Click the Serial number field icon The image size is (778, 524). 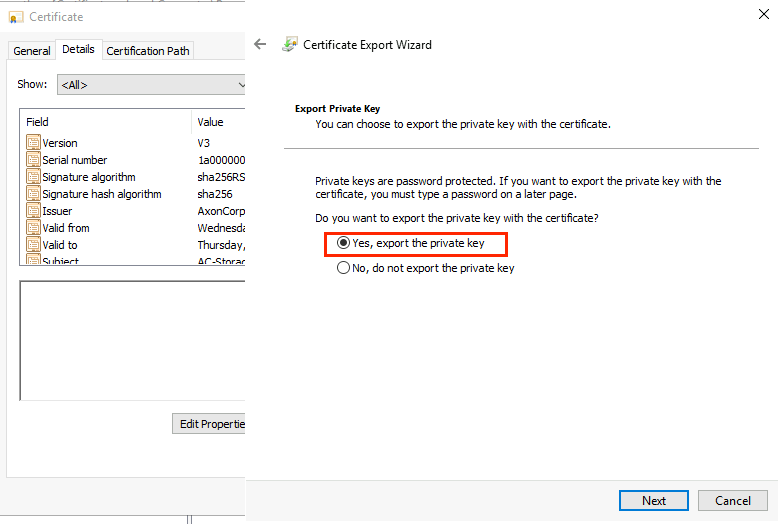(33, 160)
